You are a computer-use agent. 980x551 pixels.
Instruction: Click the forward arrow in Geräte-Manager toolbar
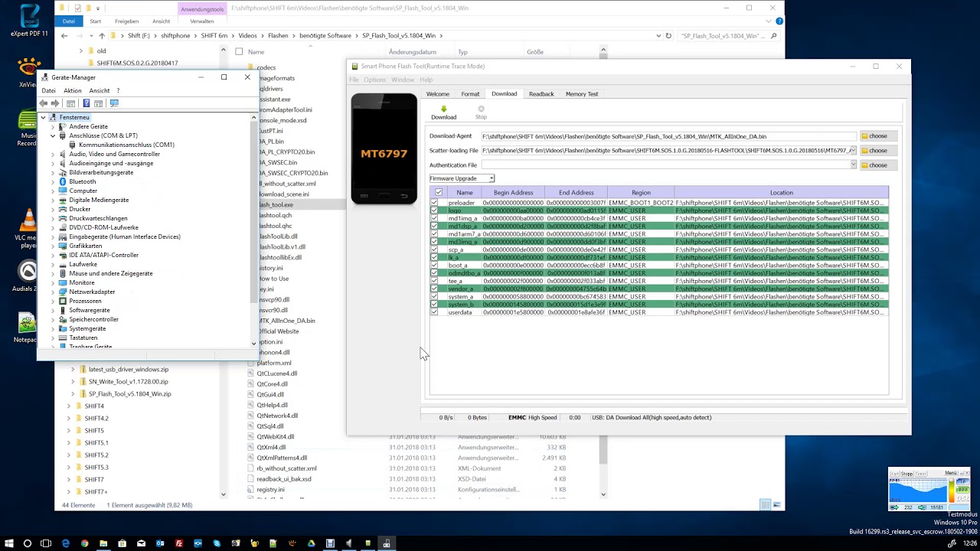[x=55, y=103]
